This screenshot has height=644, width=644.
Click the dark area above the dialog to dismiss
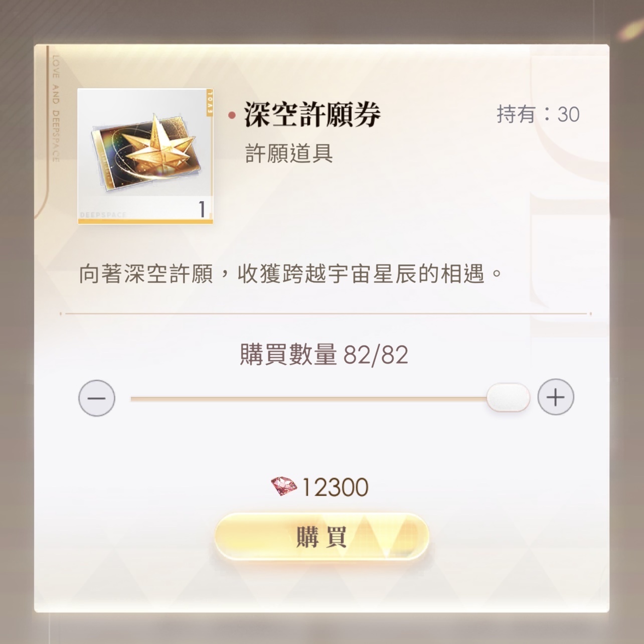[321, 21]
